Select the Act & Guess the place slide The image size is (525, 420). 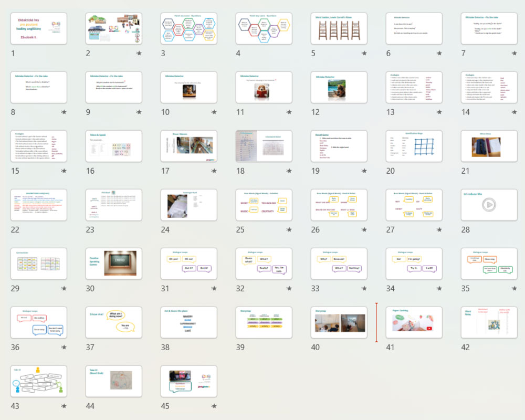pyautogui.click(x=189, y=322)
